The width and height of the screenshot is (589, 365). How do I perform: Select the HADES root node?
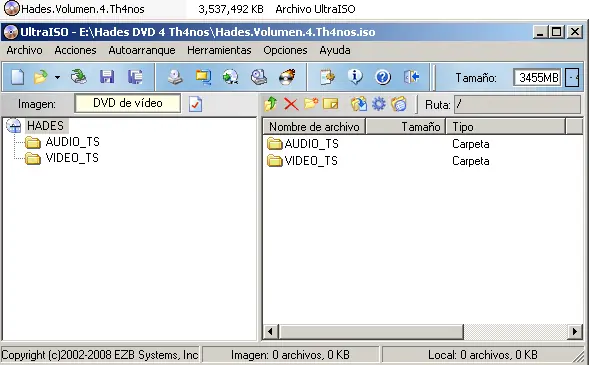point(45,125)
